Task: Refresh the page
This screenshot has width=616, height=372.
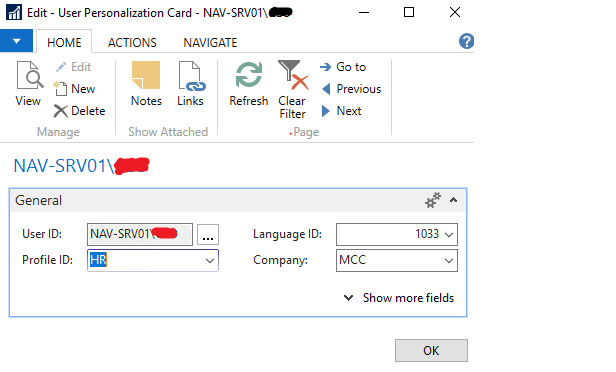Action: [249, 84]
